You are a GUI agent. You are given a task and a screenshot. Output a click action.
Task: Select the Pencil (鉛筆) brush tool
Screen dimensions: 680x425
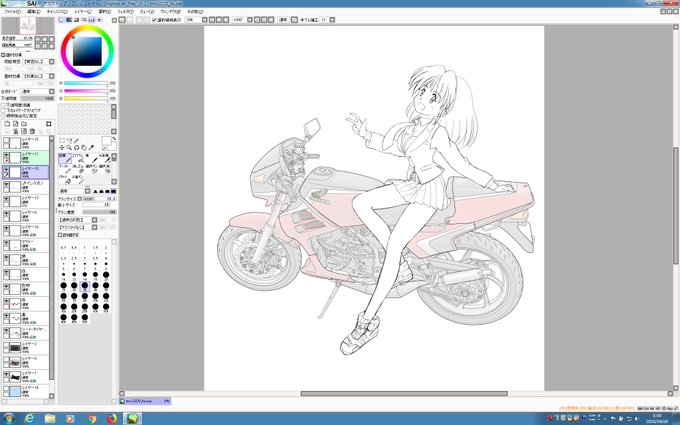pyautogui.click(x=65, y=158)
